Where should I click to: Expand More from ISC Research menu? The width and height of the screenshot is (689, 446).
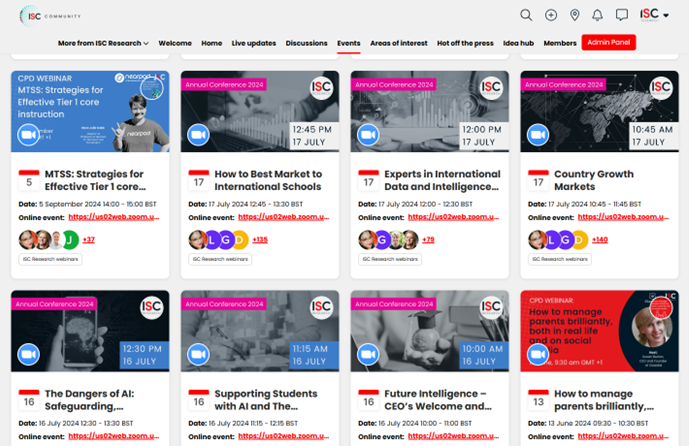coord(103,43)
